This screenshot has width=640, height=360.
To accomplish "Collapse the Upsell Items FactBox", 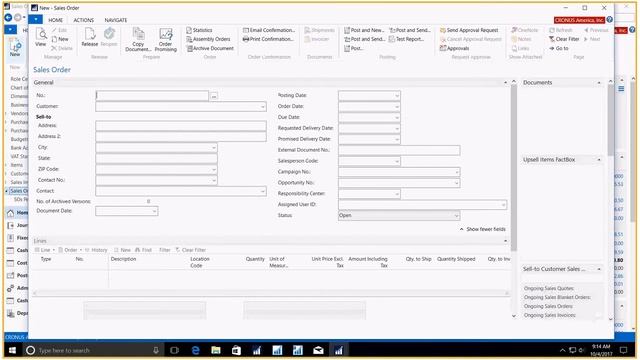I will pyautogui.click(x=599, y=160).
